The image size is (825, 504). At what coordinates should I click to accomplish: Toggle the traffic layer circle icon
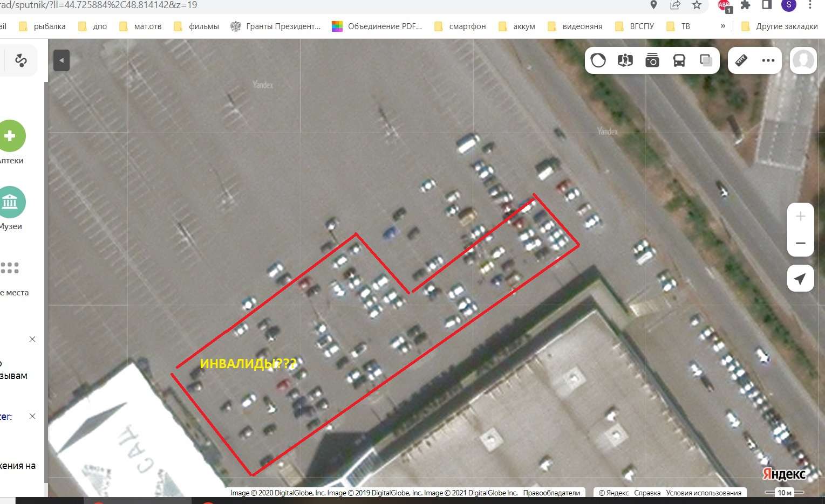click(x=598, y=60)
